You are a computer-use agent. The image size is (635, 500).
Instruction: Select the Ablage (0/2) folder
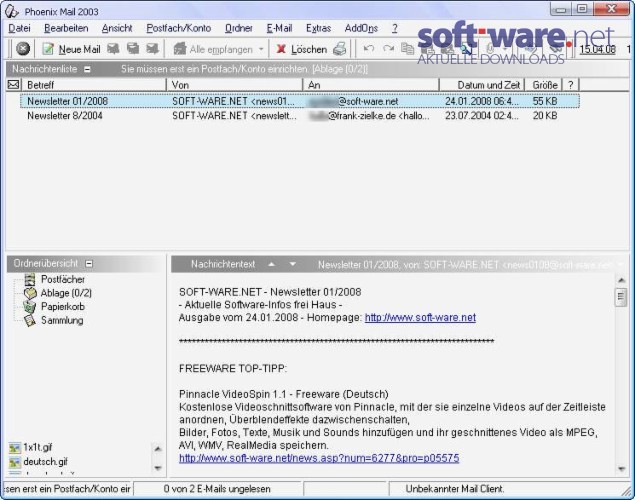66,293
